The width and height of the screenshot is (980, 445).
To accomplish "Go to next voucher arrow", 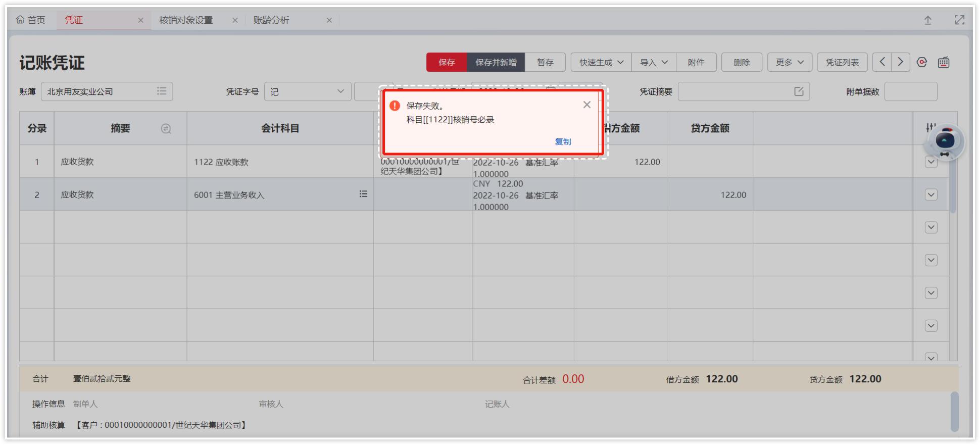I will (901, 62).
